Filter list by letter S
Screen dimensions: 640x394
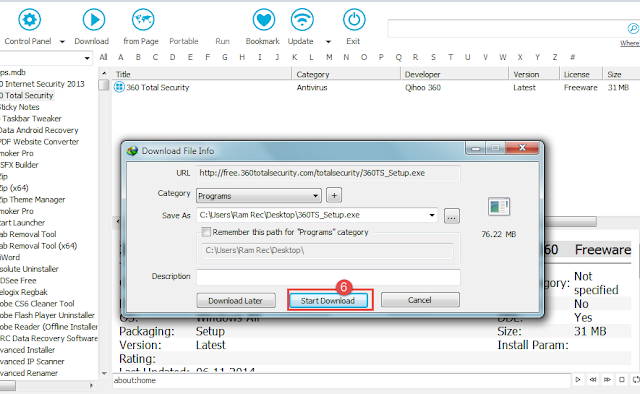[433, 57]
